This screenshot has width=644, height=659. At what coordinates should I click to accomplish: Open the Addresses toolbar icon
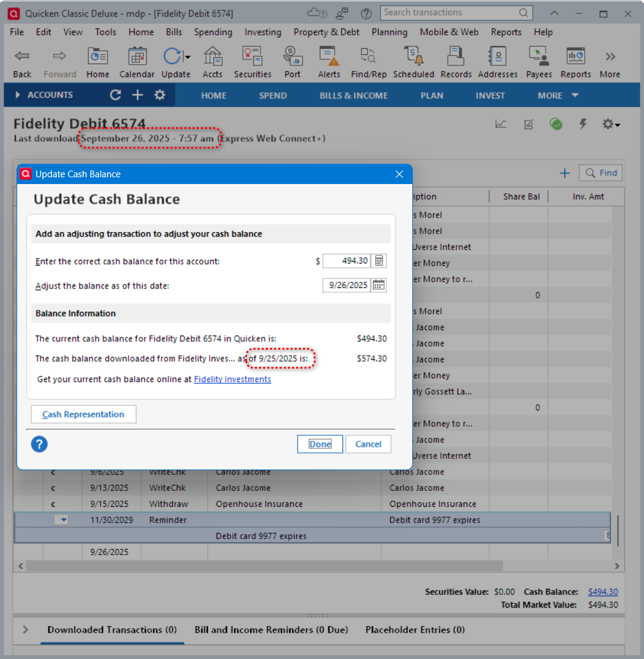click(498, 56)
